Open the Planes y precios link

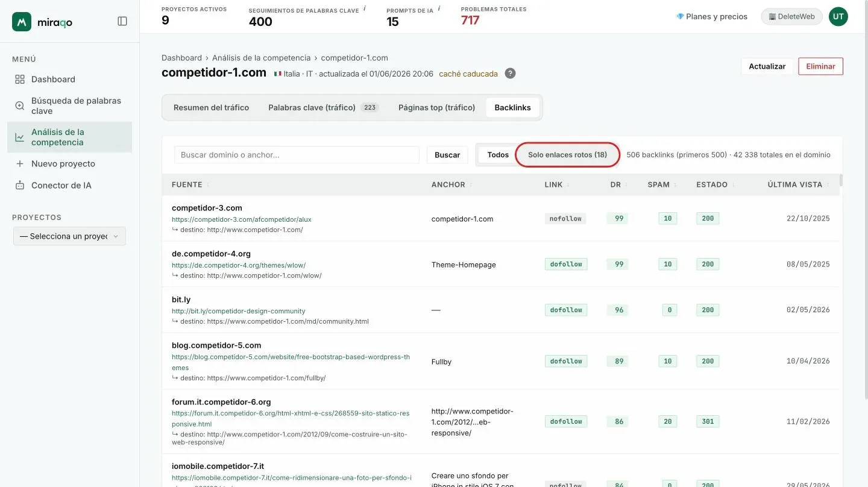pos(712,17)
